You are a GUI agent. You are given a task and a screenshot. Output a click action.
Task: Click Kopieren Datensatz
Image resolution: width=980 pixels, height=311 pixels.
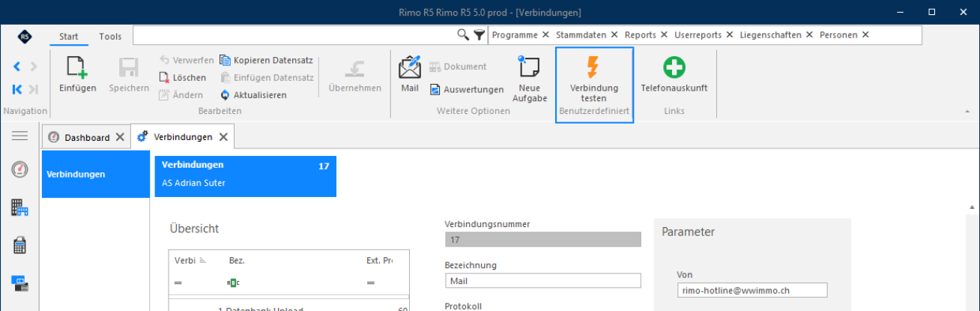coord(267,60)
